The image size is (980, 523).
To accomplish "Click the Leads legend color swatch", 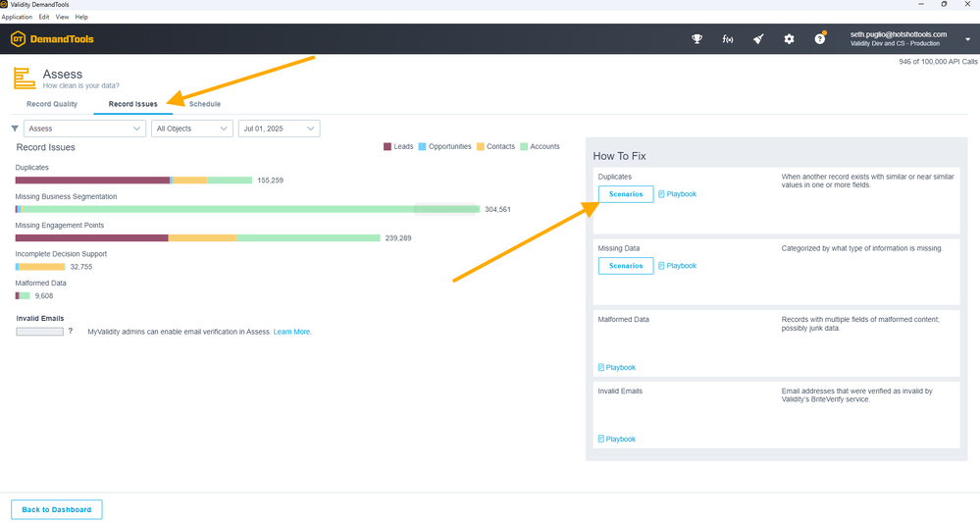I will pos(387,147).
